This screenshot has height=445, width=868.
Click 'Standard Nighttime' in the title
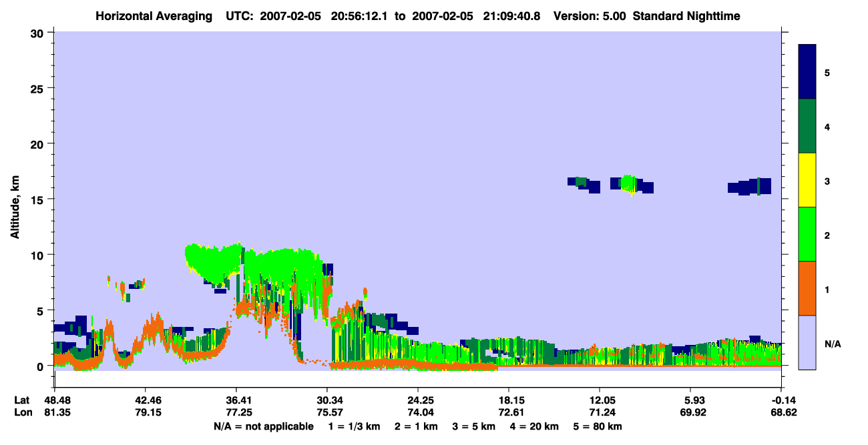[x=686, y=16]
